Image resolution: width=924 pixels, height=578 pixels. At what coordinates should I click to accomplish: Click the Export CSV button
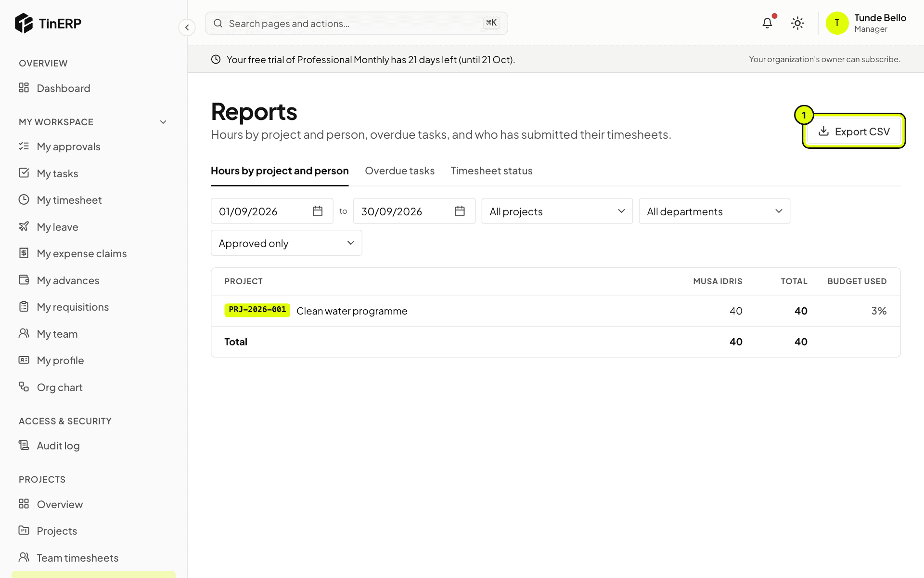click(854, 131)
